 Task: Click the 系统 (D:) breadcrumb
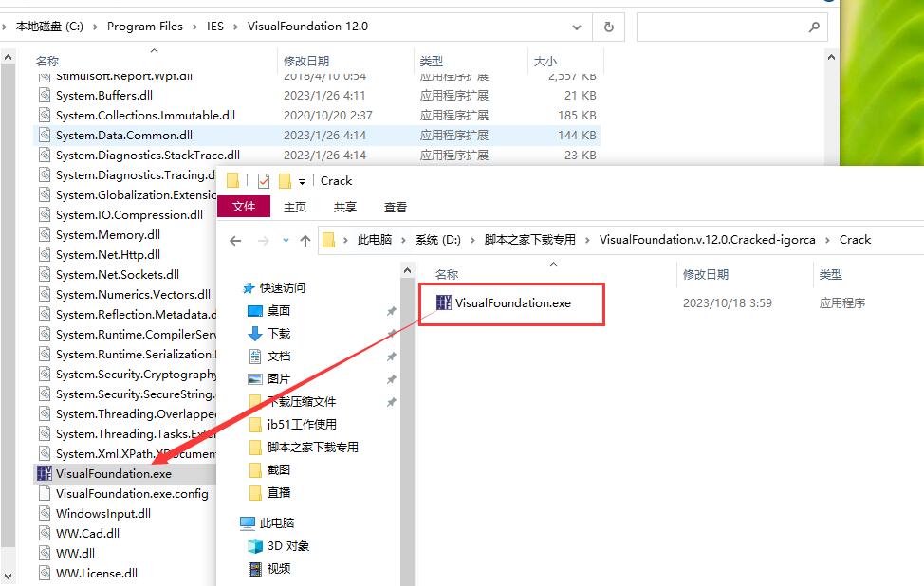point(438,240)
